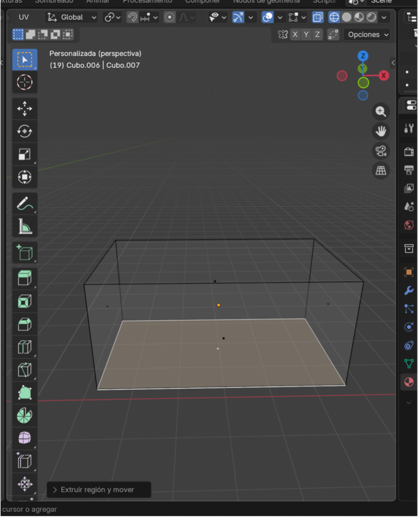420x518 pixels.
Task: Switch to rendered viewport shading sphere
Action: (371, 17)
